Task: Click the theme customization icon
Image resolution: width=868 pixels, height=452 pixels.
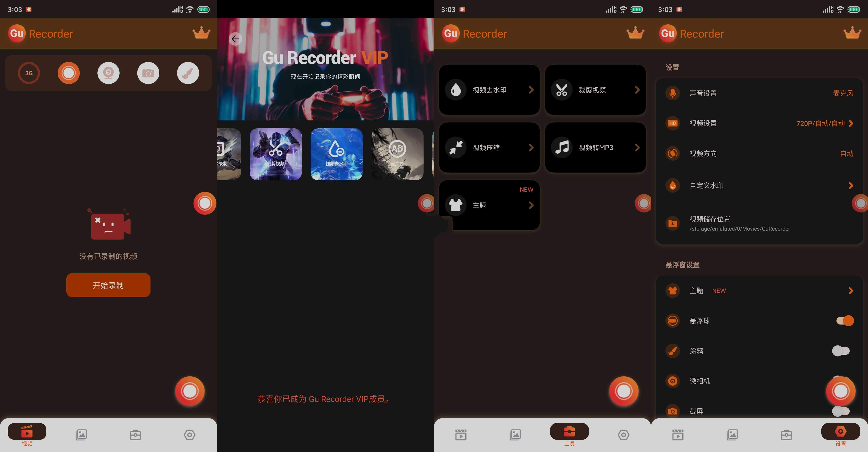Action: (455, 205)
